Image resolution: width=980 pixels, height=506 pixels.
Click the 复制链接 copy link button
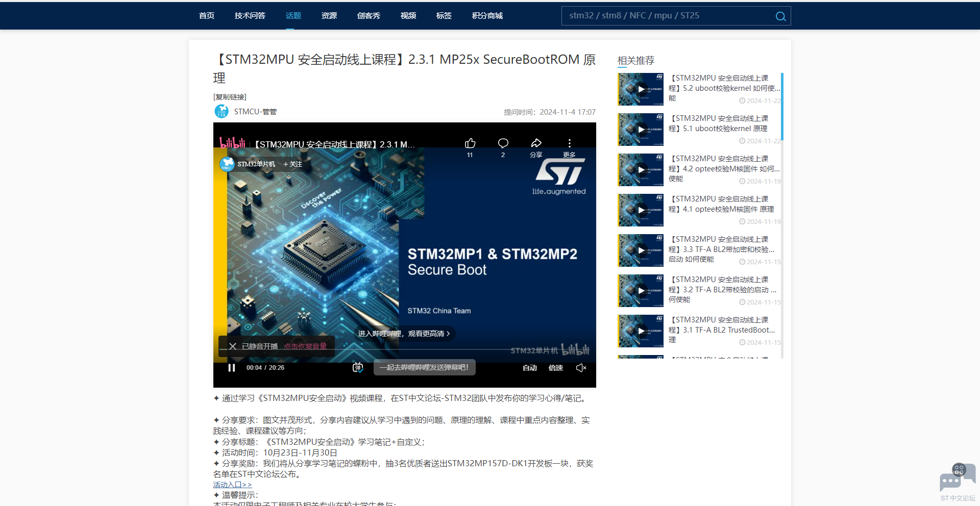click(x=230, y=97)
